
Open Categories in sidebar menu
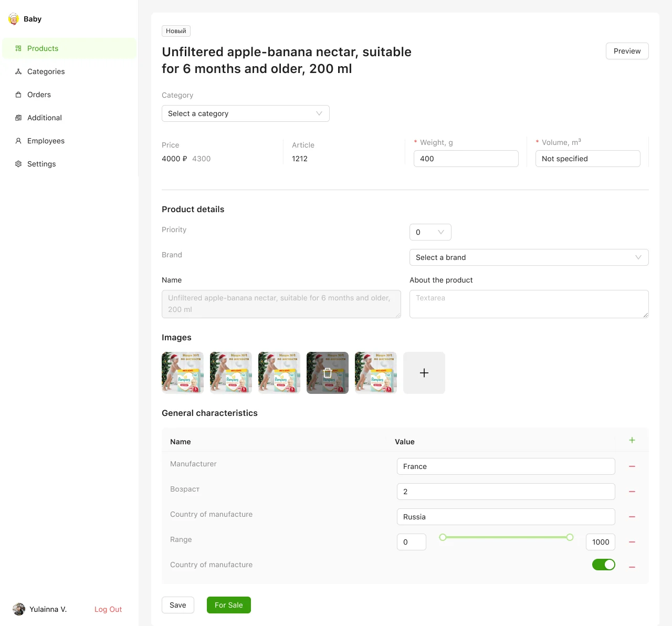[x=69, y=71]
